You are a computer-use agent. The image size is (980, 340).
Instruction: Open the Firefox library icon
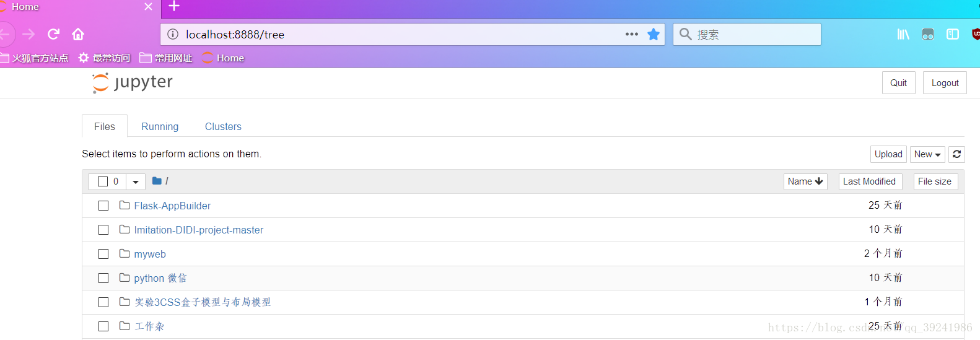[903, 34]
